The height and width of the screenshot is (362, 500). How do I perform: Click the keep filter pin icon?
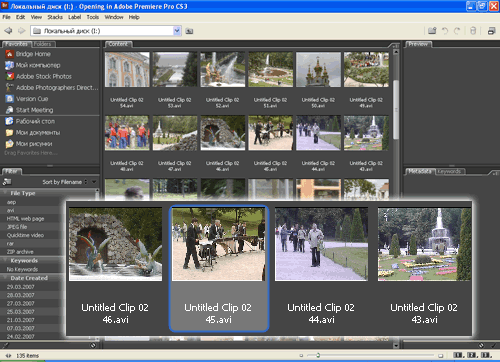click(x=5, y=345)
